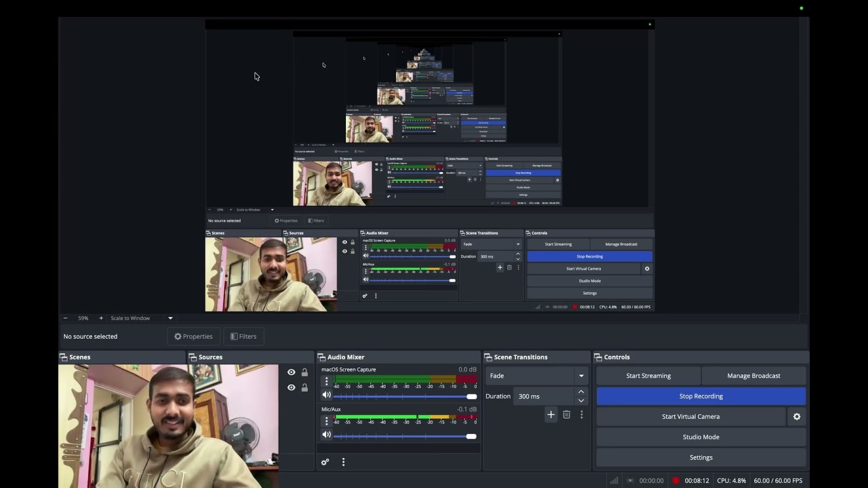This screenshot has width=868, height=488.
Task: Click Stop Recording in the largest nested preview copy
Action: tap(589, 256)
